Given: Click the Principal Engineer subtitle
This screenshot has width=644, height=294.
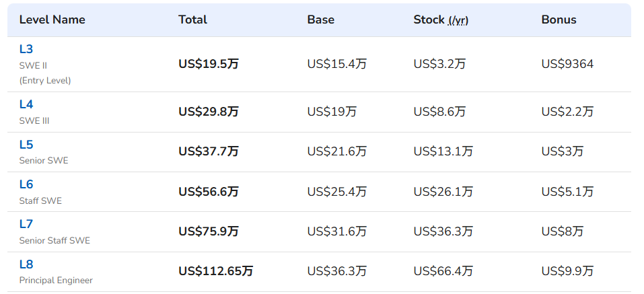Looking at the screenshot, I should [x=56, y=281].
